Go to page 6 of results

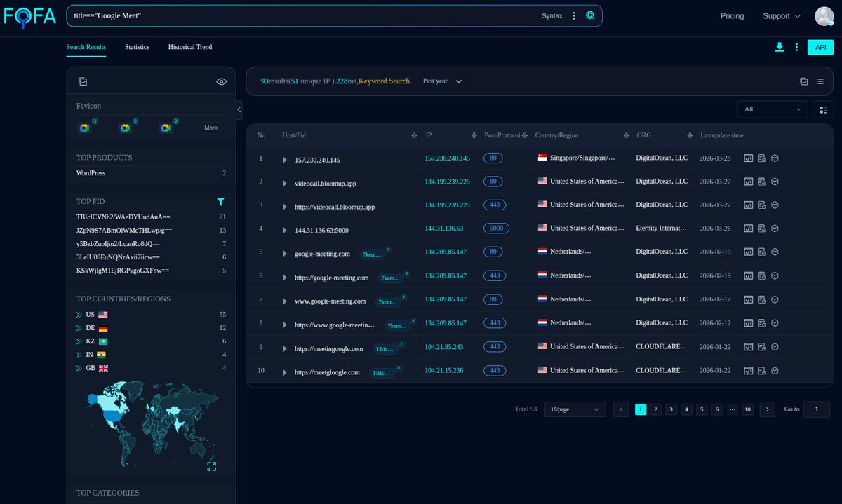[717, 409]
